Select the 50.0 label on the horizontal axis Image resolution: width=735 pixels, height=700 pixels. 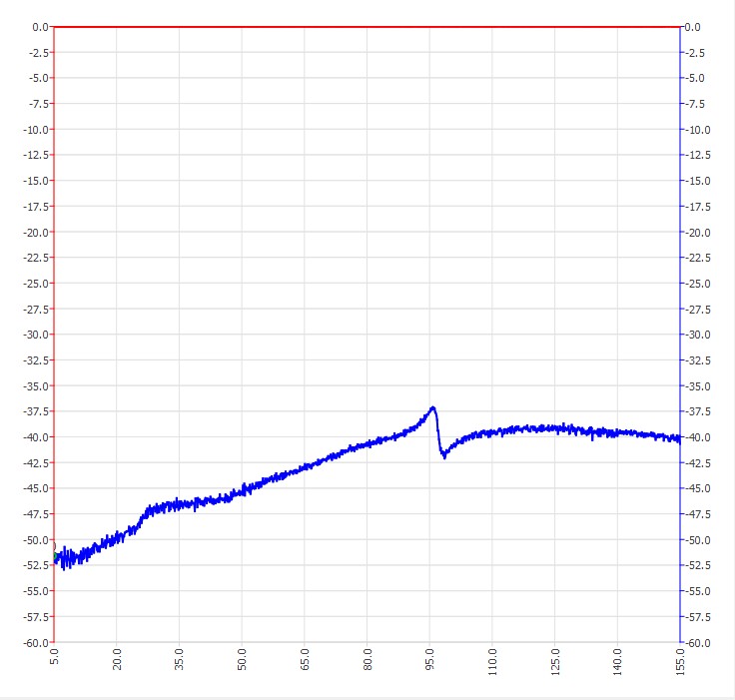[x=242, y=659]
